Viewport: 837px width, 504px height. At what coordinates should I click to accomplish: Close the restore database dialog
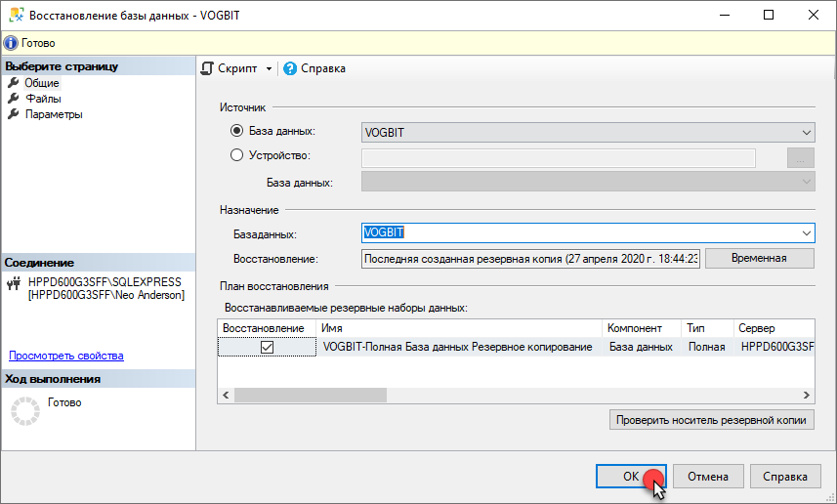pos(813,15)
